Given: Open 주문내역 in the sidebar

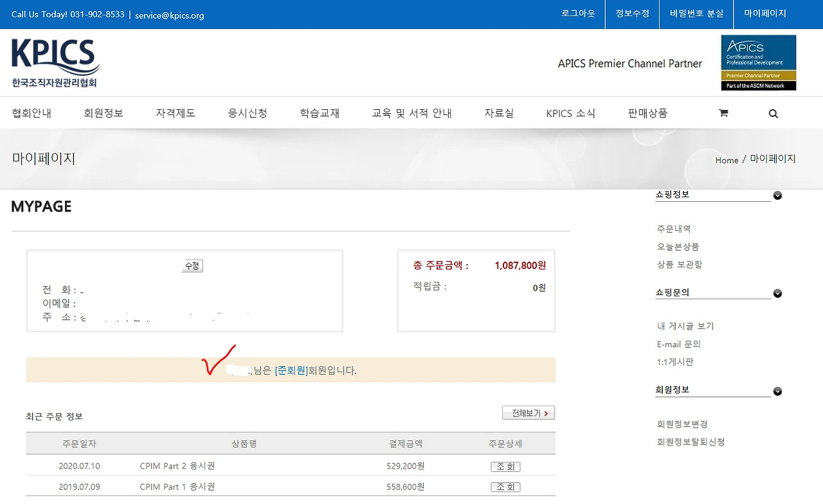Looking at the screenshot, I should click(674, 229).
